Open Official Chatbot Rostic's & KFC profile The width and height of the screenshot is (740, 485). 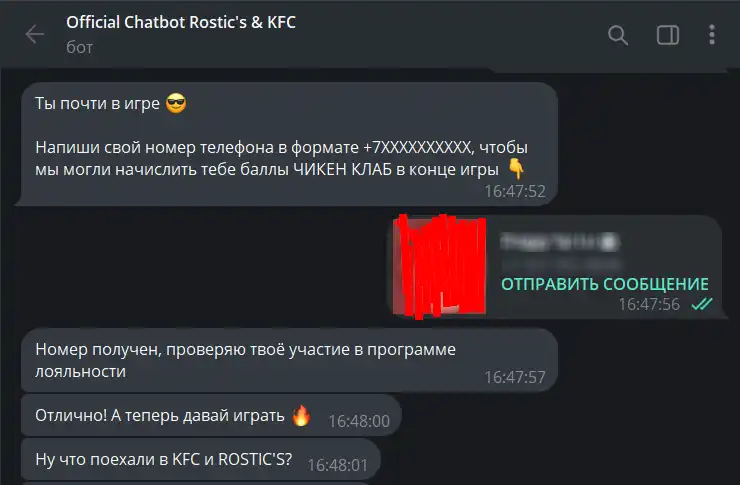coord(181,22)
